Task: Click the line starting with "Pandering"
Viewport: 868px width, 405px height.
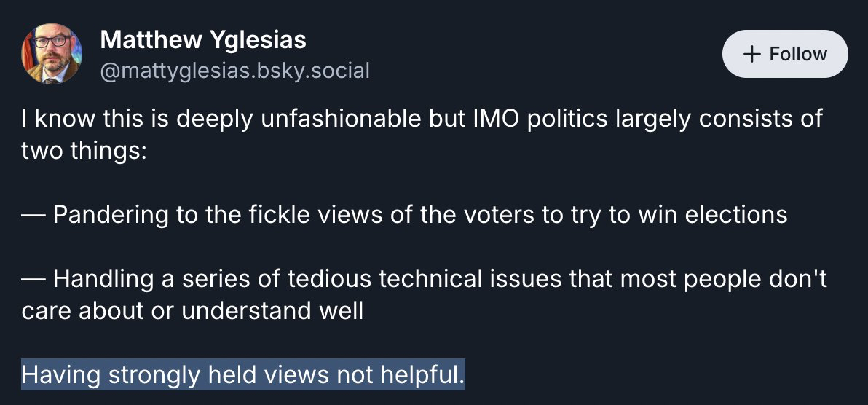Action: pos(404,214)
